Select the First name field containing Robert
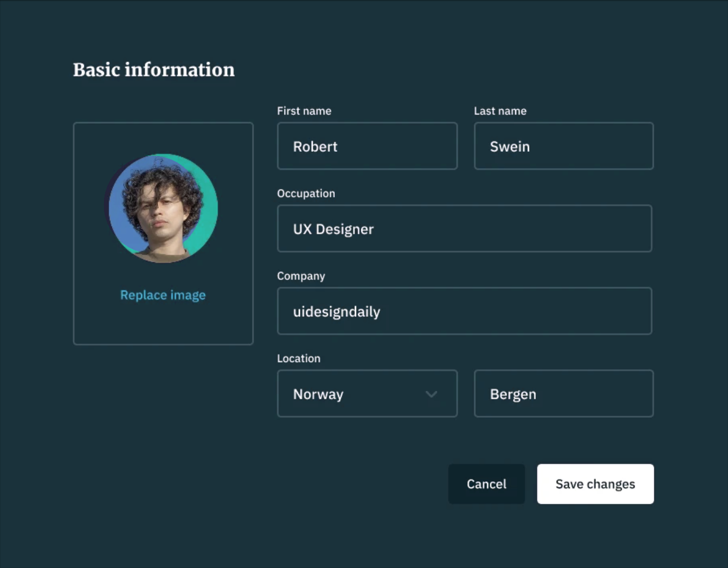This screenshot has width=728, height=568. [x=367, y=147]
